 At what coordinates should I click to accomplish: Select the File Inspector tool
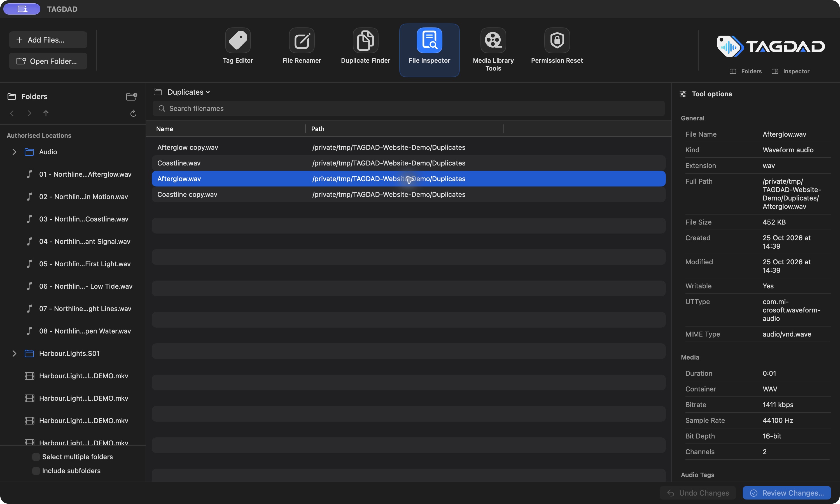tap(429, 50)
